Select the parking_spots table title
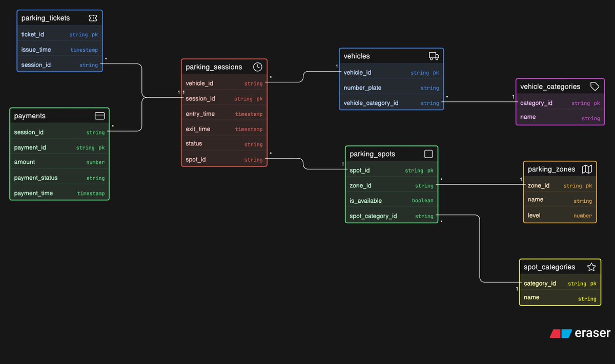 [373, 154]
